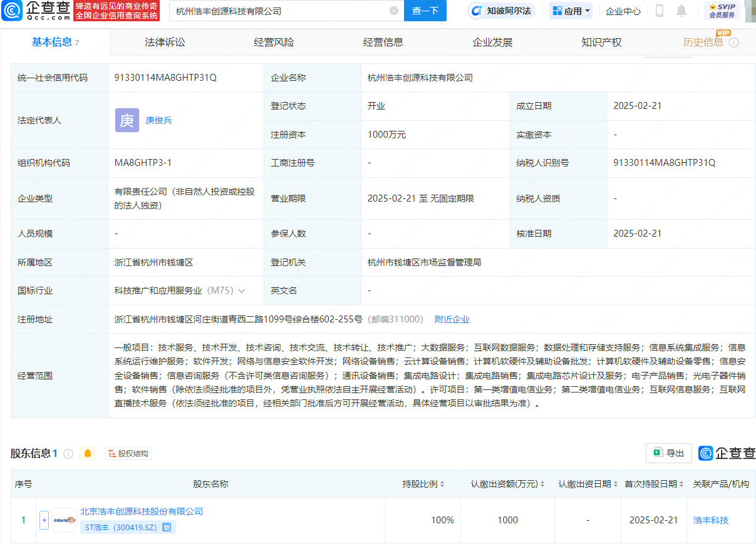Expand shareholder row with plus button

(x=44, y=520)
